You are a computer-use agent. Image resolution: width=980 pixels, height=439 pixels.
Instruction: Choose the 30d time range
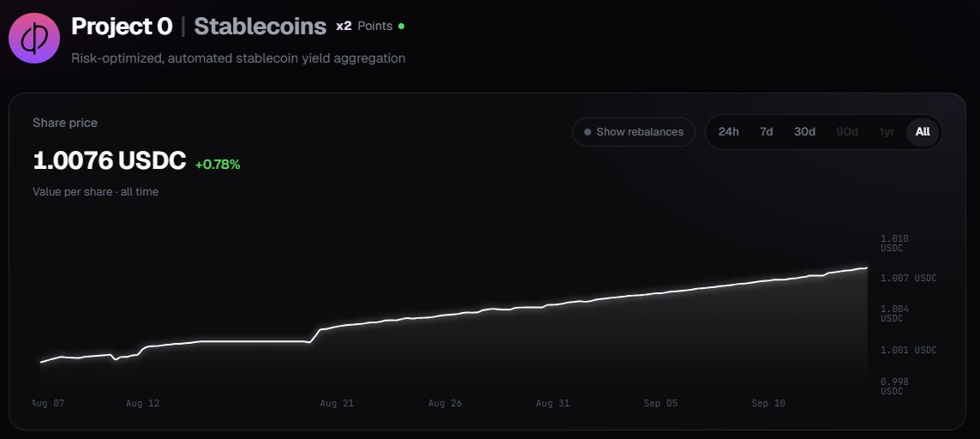click(x=804, y=132)
